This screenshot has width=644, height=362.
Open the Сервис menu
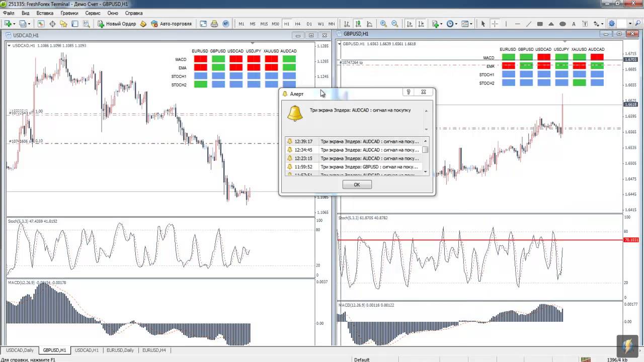93,13
